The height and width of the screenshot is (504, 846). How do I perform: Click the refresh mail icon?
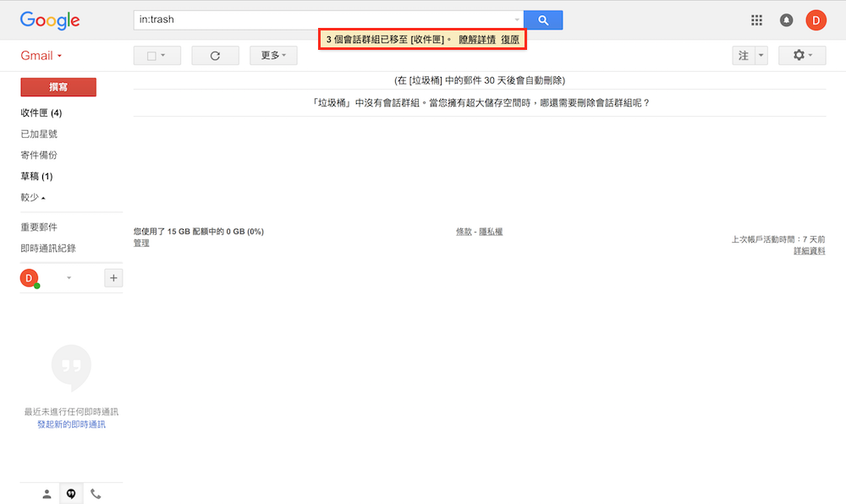coord(215,56)
